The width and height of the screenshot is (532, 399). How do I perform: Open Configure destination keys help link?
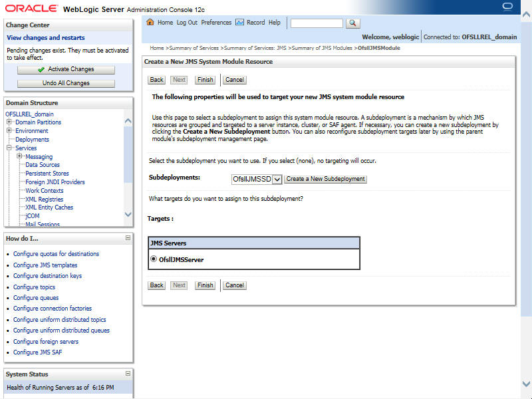click(47, 276)
